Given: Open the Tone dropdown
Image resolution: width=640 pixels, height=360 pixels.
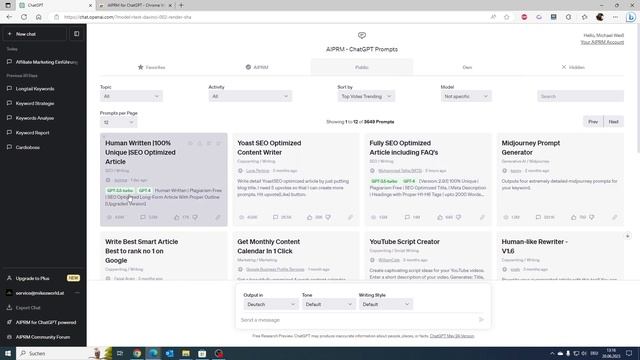Looking at the screenshot, I should pyautogui.click(x=328, y=304).
